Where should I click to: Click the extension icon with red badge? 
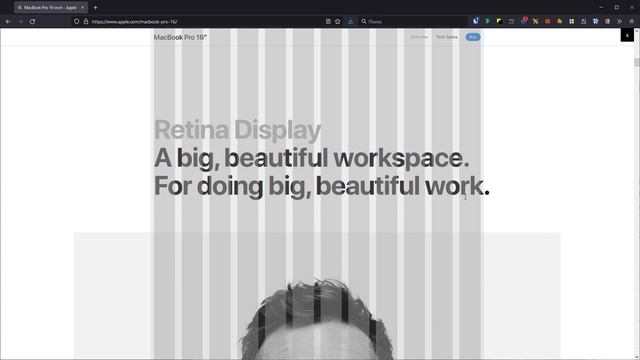[524, 21]
